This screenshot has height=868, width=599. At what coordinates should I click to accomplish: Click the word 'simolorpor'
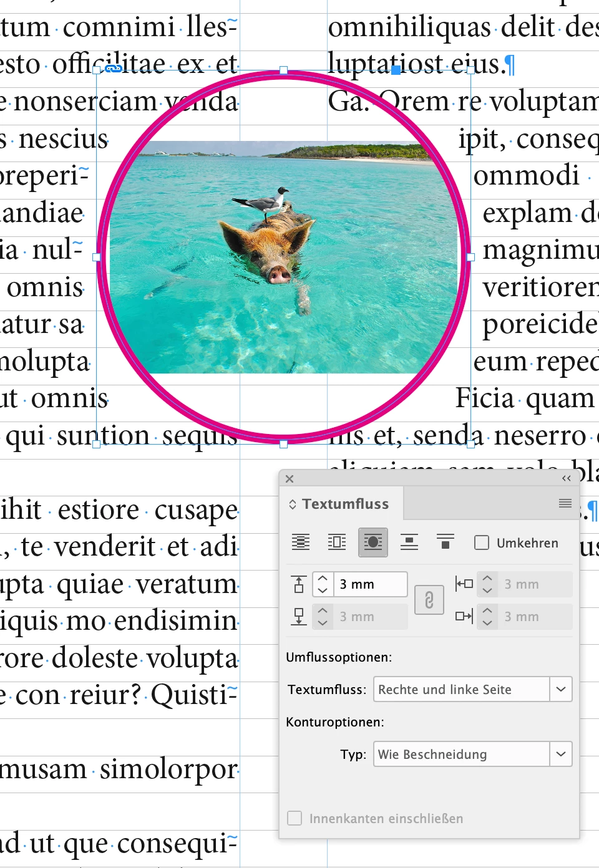[x=168, y=769]
